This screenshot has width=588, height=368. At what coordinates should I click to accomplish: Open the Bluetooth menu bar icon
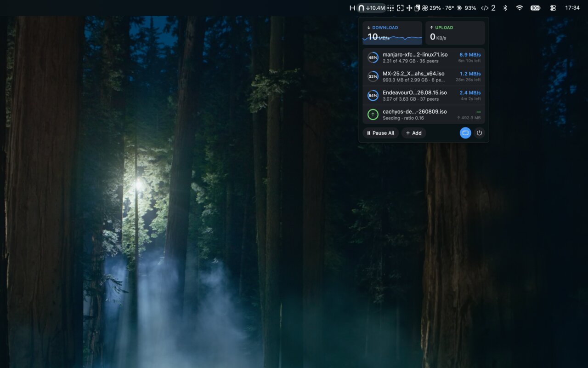505,8
